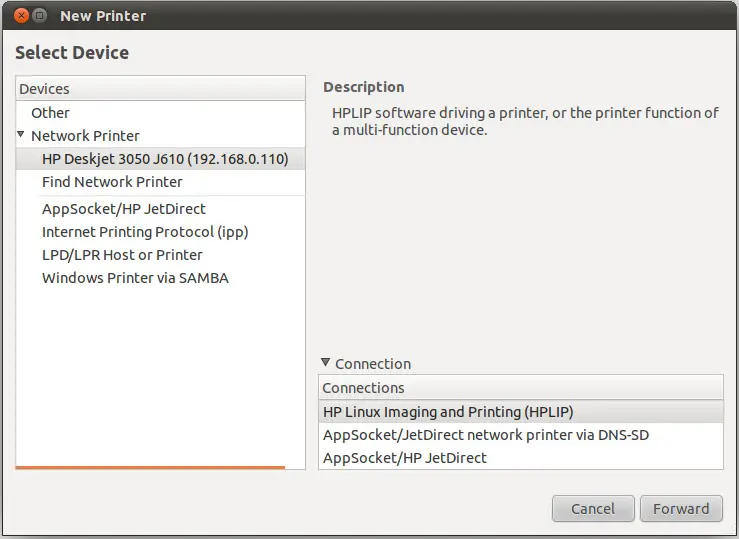Screen dimensions: 739x539
Task: Click the orange horizontal scrollbar in Devices
Action: coord(150,466)
